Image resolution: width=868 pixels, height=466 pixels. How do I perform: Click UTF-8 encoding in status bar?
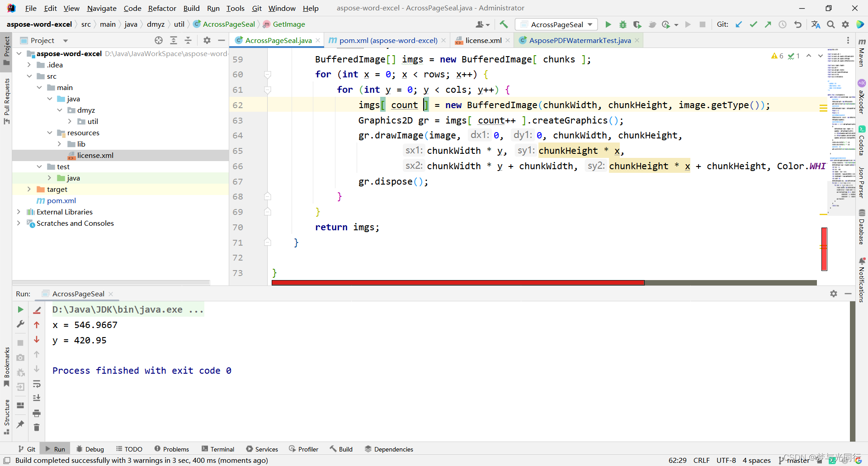coord(726,460)
